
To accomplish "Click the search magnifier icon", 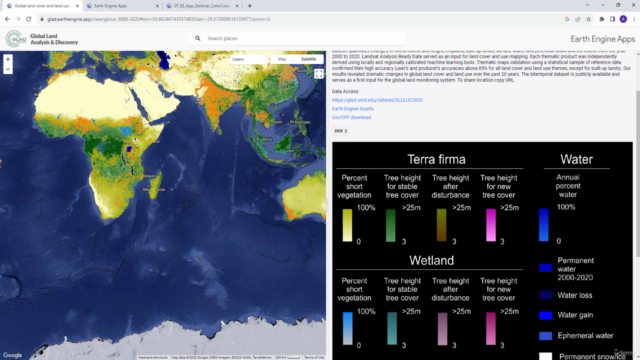I will point(198,38).
